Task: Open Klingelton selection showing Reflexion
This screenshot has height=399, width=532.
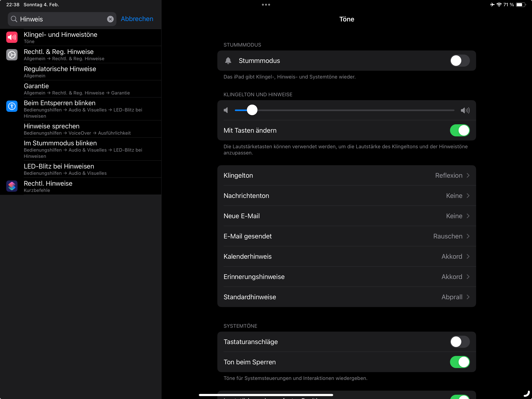Action: coord(346,175)
